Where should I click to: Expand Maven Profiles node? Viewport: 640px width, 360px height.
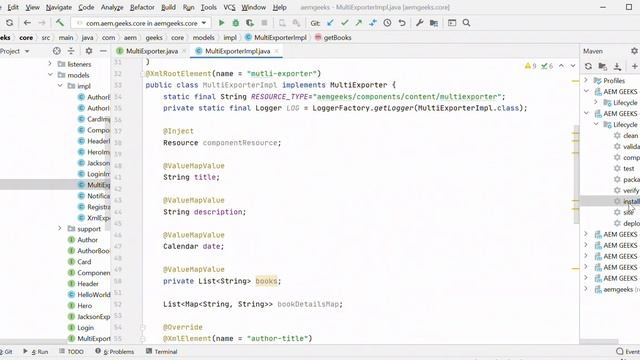pos(586,80)
